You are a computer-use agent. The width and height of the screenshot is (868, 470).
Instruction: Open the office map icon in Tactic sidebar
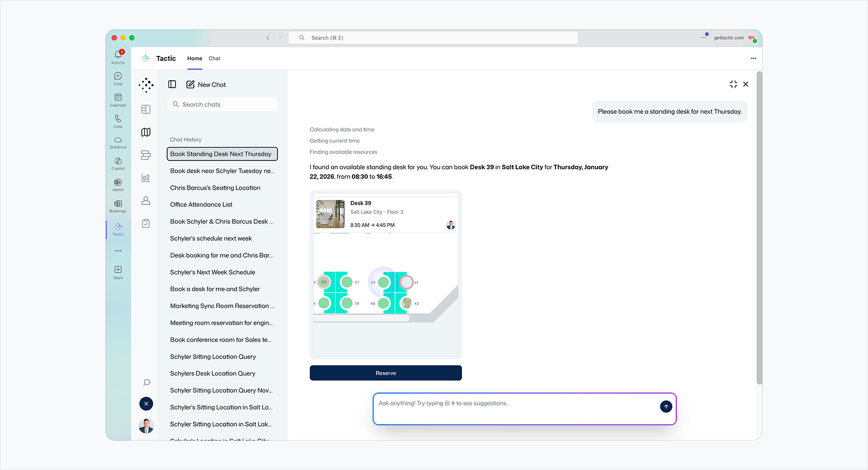point(146,132)
